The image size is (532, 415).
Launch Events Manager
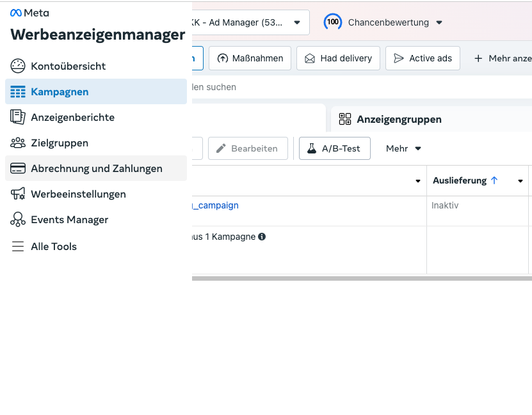click(96, 219)
